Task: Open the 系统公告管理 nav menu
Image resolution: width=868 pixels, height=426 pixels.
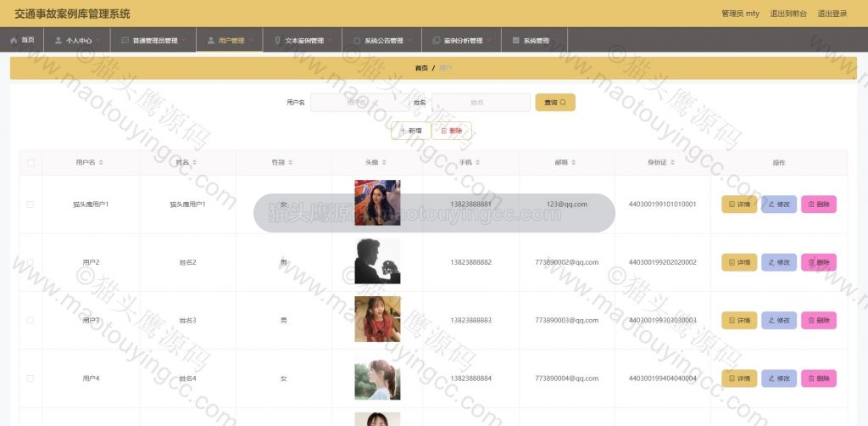Action: coord(382,40)
